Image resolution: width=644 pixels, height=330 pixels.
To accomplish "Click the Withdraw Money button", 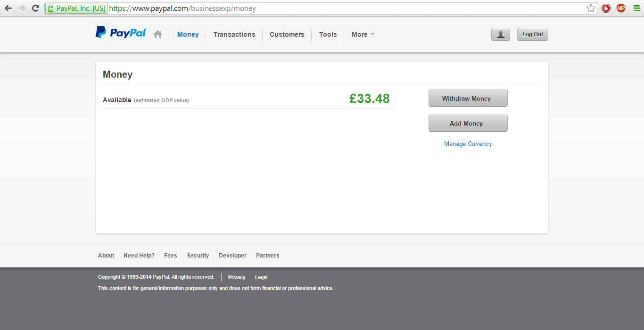I will (468, 98).
